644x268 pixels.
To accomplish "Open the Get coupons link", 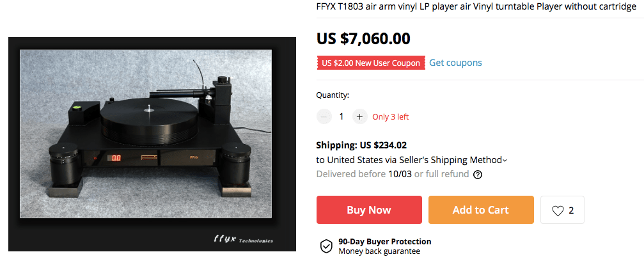I will click(455, 63).
